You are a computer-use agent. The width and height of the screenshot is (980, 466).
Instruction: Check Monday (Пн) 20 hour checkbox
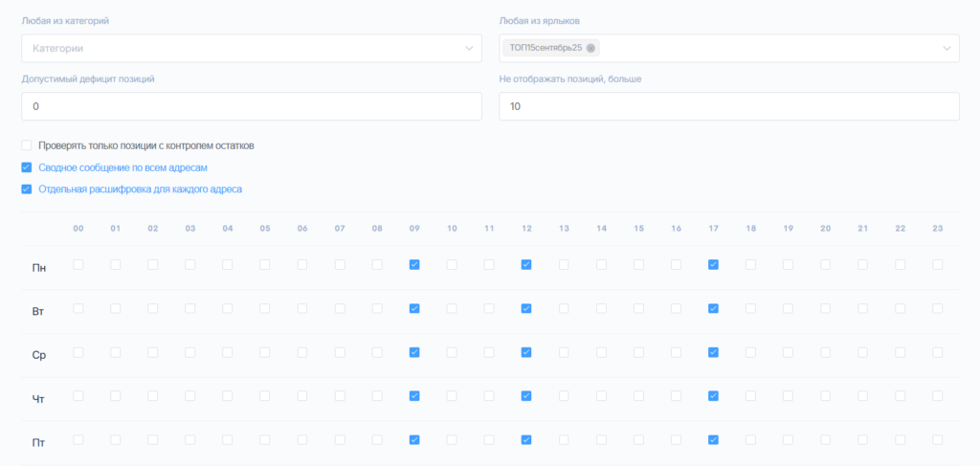click(x=825, y=264)
